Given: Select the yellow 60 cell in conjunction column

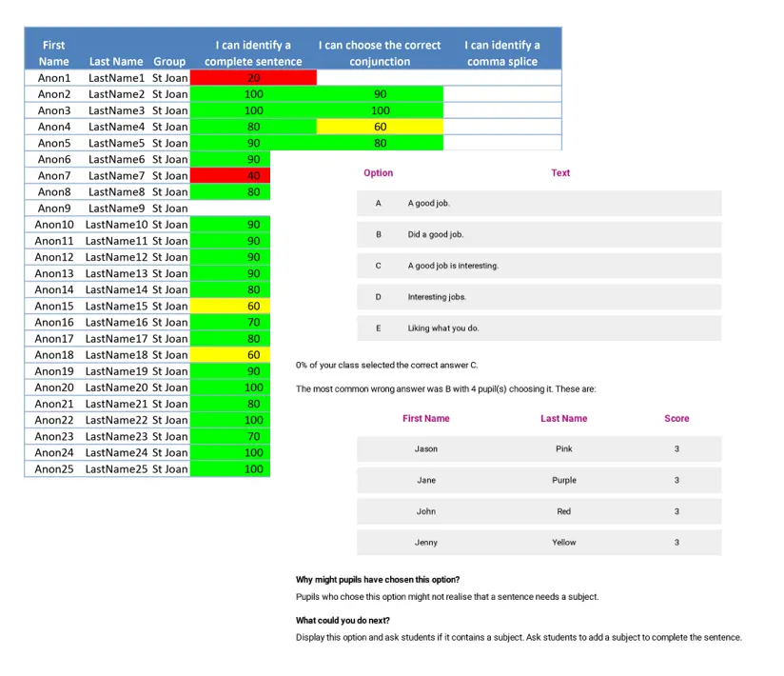Looking at the screenshot, I should click(380, 127).
